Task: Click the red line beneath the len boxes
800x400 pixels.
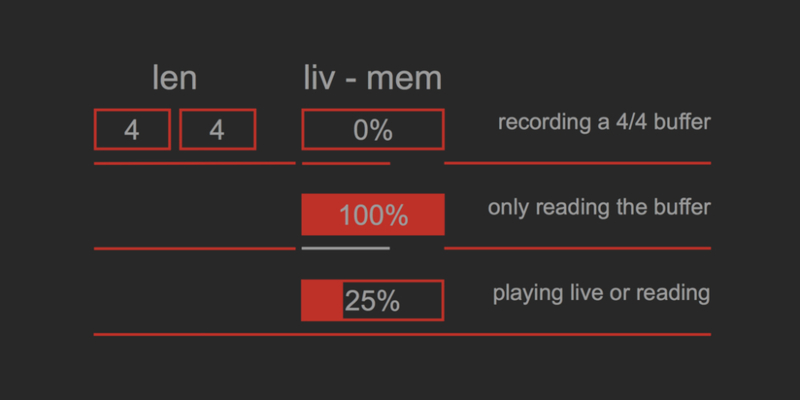Action: click(194, 163)
